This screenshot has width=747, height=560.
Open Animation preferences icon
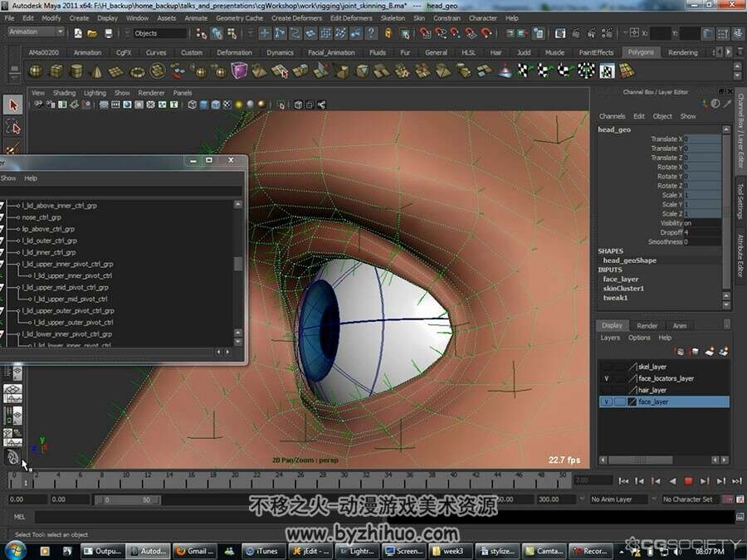[x=740, y=499]
